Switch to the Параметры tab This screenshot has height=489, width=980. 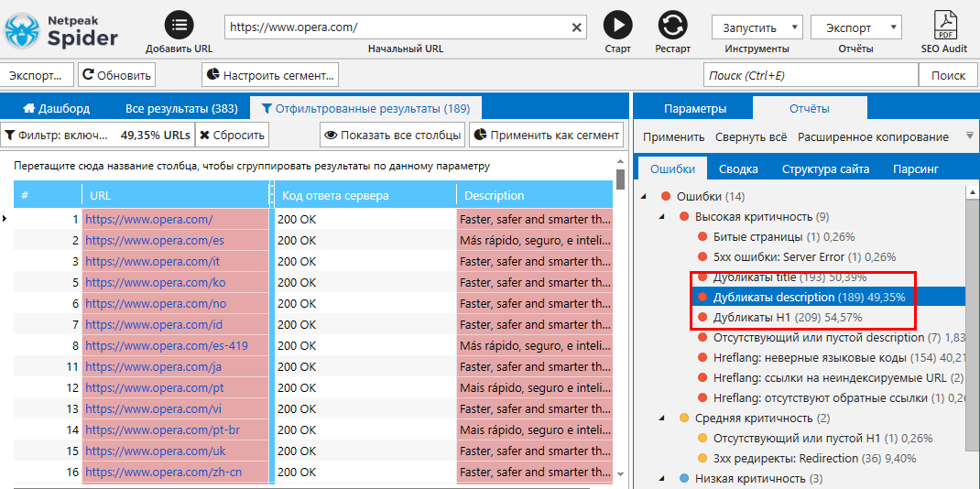point(695,109)
